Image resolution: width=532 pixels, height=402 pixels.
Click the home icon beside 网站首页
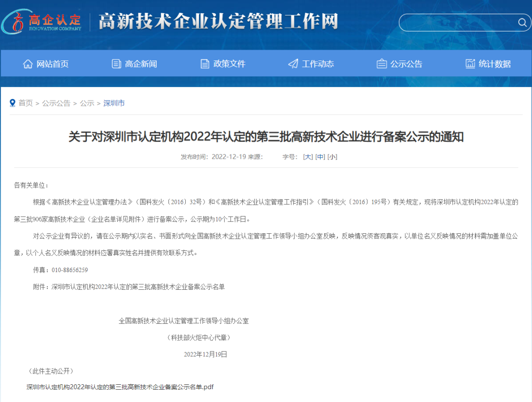point(28,64)
